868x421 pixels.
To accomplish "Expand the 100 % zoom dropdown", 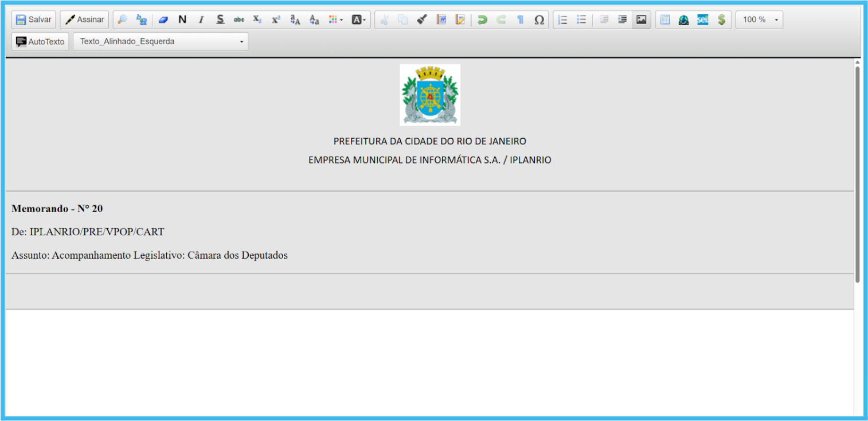I will [x=759, y=20].
